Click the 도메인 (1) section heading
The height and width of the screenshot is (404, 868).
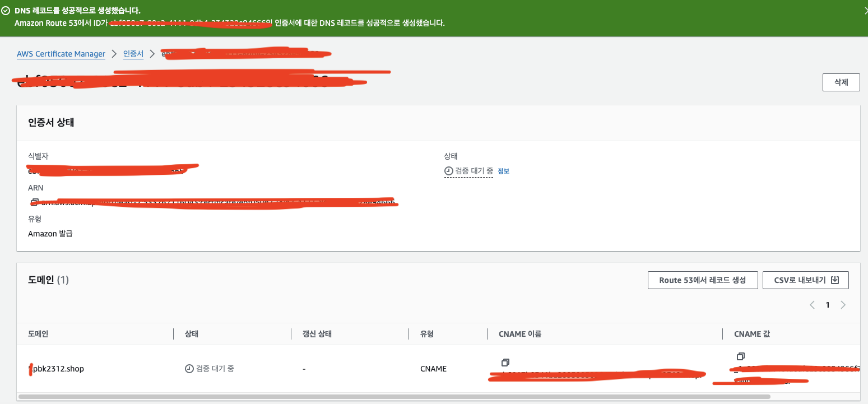pos(48,280)
